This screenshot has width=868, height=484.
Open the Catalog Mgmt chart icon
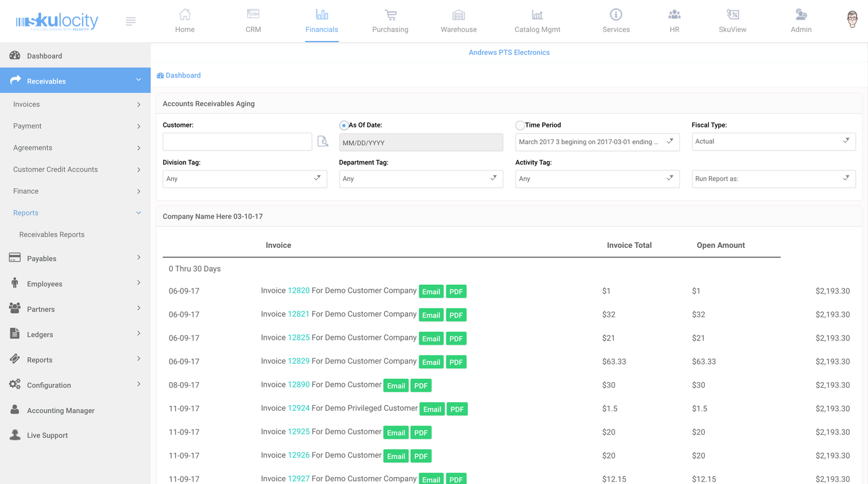537,21
